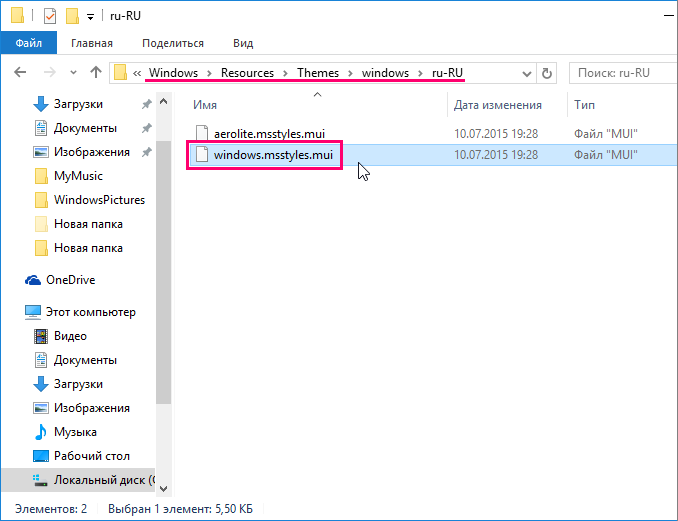
Task: Click Quick Access Toolbar properties icon
Action: [x=50, y=16]
